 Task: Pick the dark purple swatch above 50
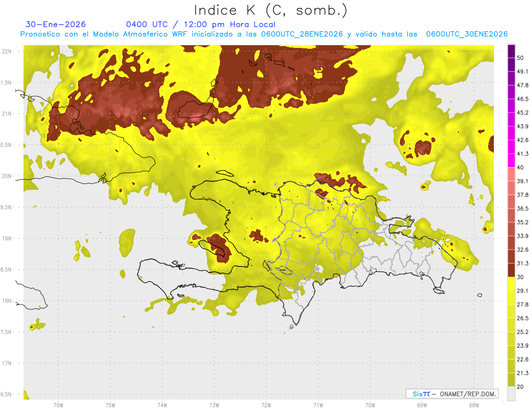click(512, 51)
